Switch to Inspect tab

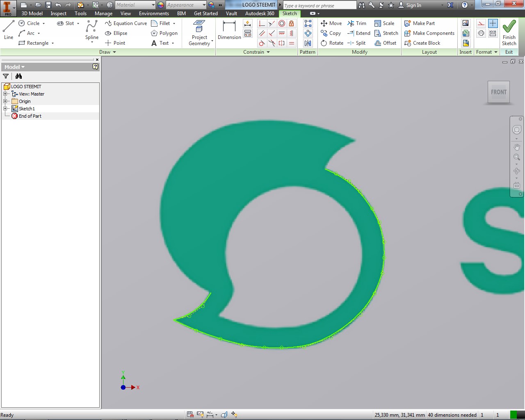click(59, 14)
